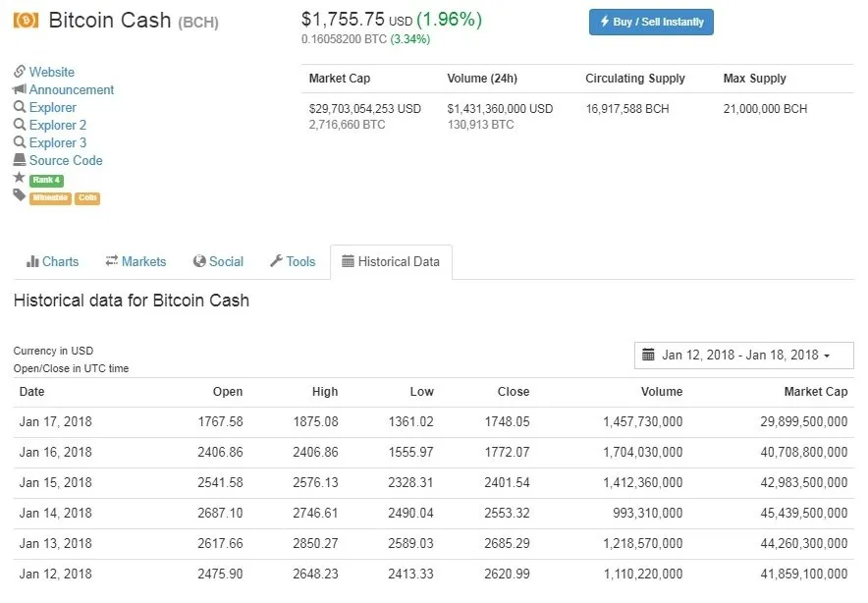Image resolution: width=868 pixels, height=603 pixels.
Task: Click the Jan 17, 2018 date cell
Action: [55, 422]
